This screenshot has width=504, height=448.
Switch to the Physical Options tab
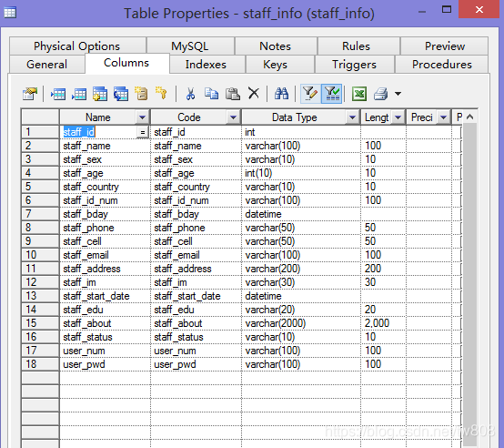[77, 46]
